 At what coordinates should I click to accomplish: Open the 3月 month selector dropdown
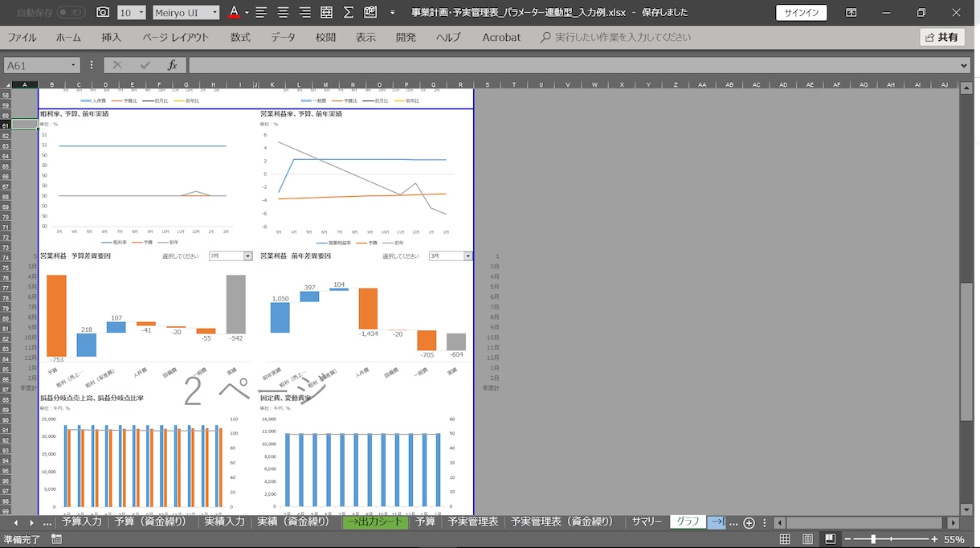point(468,256)
